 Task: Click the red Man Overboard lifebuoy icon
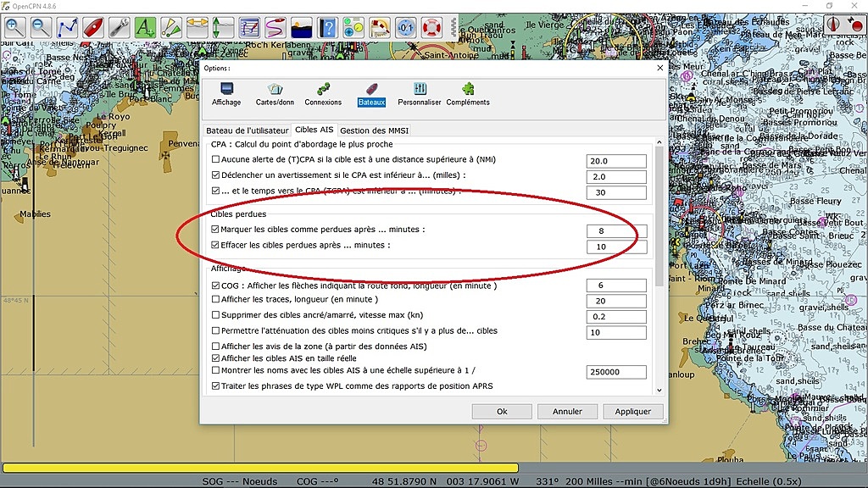(431, 27)
